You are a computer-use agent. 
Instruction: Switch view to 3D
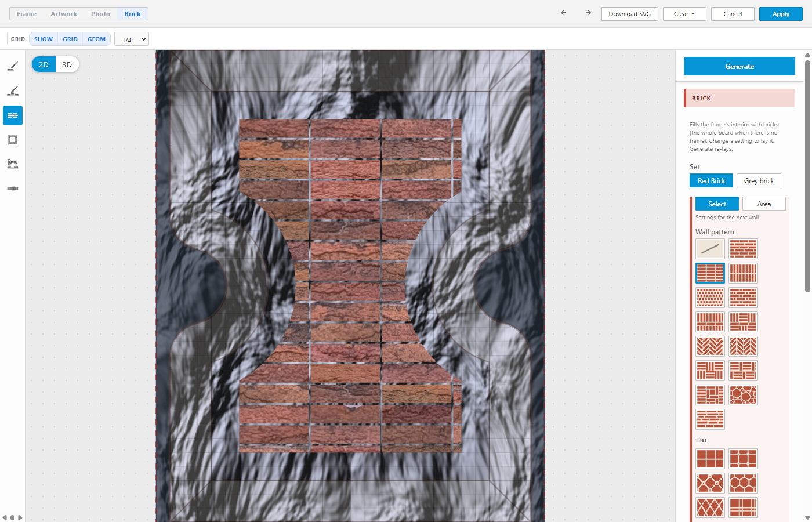point(67,64)
